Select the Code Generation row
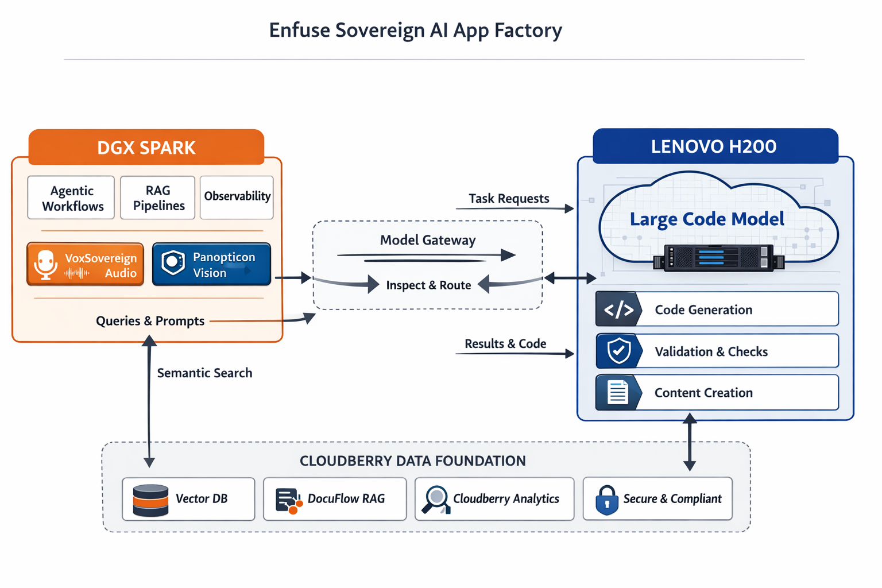Image resolution: width=882 pixels, height=588 pixels. pyautogui.click(x=717, y=309)
